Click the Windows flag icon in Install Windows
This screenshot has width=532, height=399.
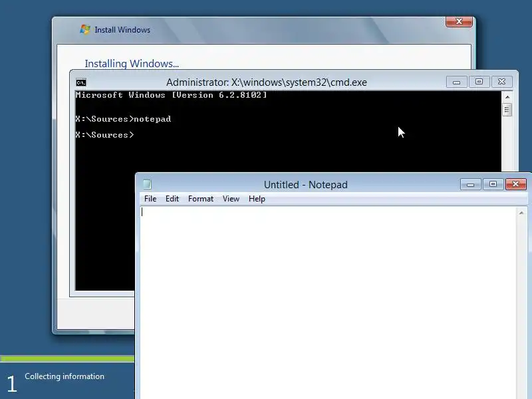click(85, 29)
